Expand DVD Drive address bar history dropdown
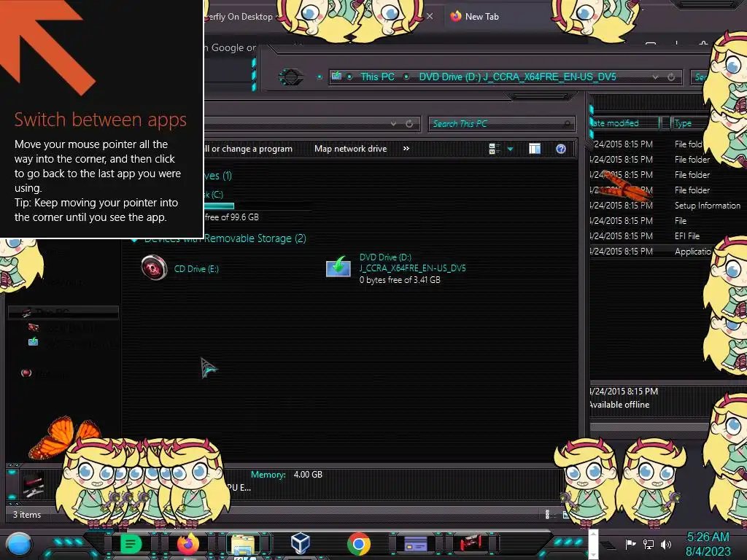 [656, 77]
